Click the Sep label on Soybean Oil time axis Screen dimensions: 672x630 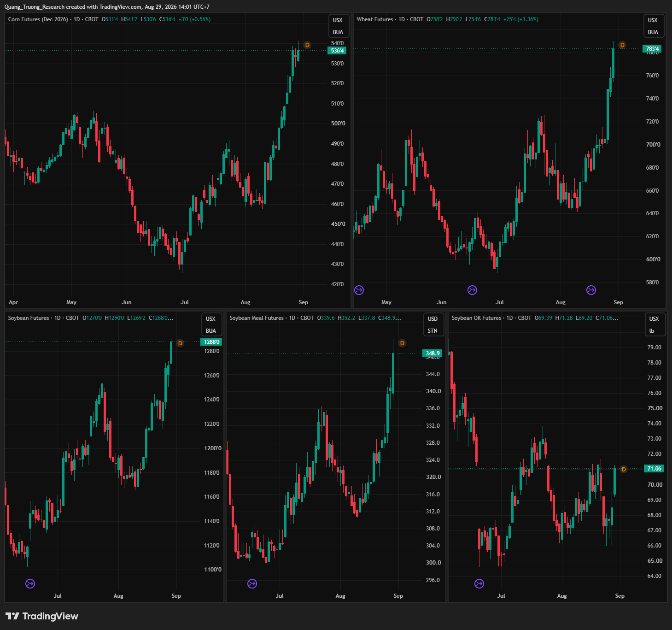pos(620,596)
